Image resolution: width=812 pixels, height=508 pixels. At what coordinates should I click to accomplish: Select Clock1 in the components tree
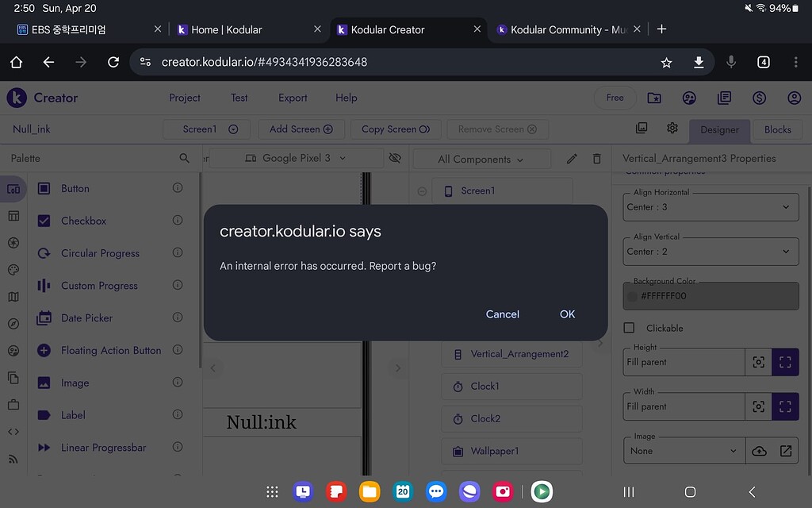pos(511,386)
